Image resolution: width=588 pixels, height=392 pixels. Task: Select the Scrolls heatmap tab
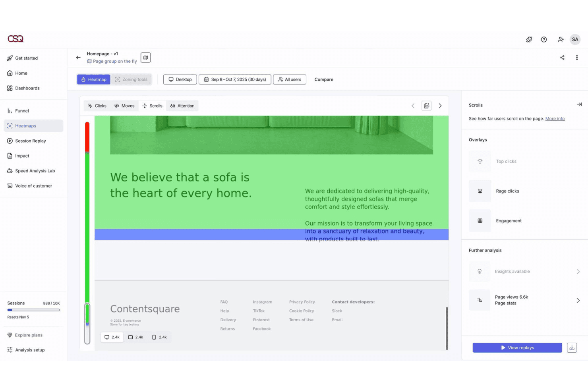(152, 106)
